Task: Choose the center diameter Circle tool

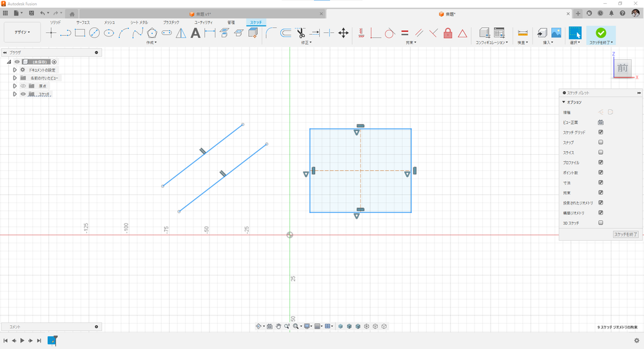Action: point(95,33)
